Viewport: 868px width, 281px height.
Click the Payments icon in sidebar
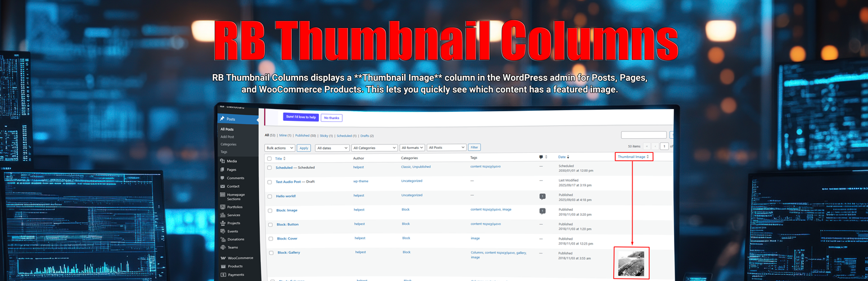click(223, 275)
